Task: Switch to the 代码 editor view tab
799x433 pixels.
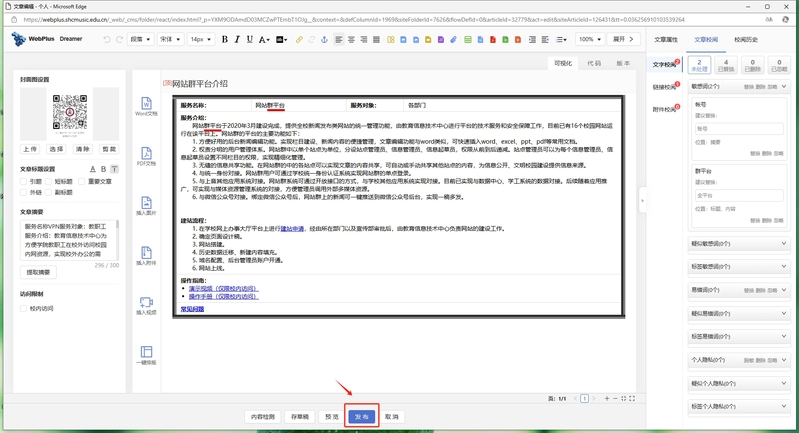Action: (x=594, y=62)
